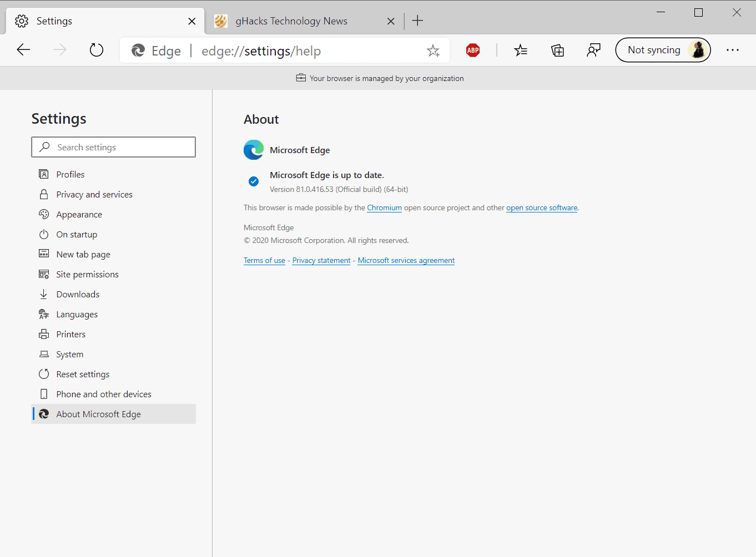Open Languages settings
Image resolution: width=756 pixels, height=557 pixels.
tap(114, 314)
